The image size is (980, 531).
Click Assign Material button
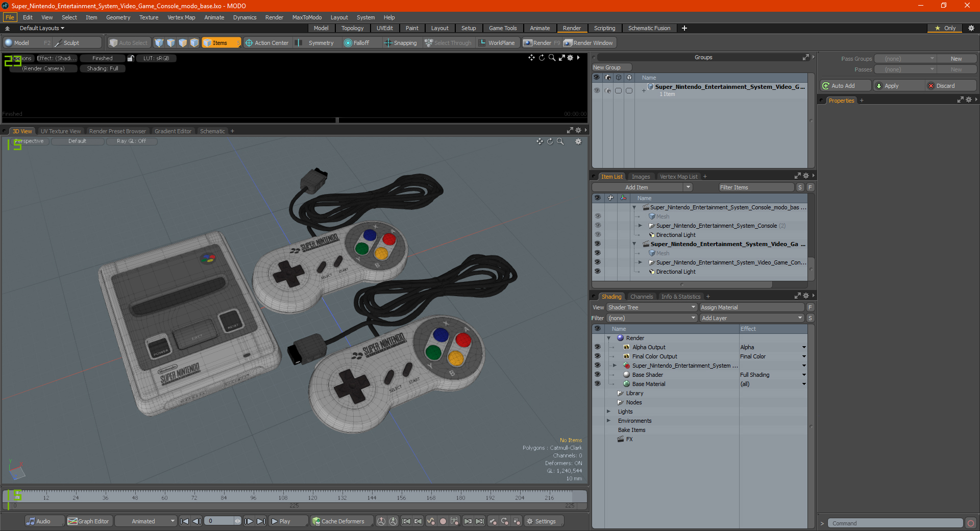pos(752,307)
